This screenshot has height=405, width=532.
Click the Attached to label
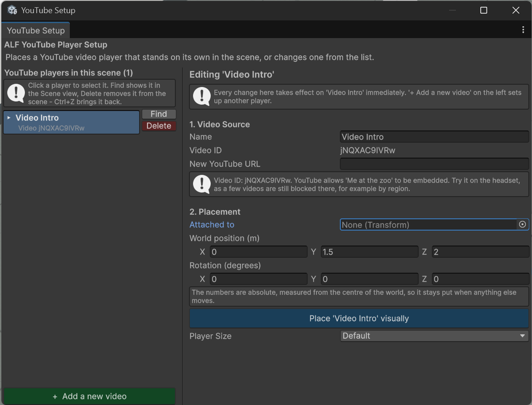click(212, 225)
